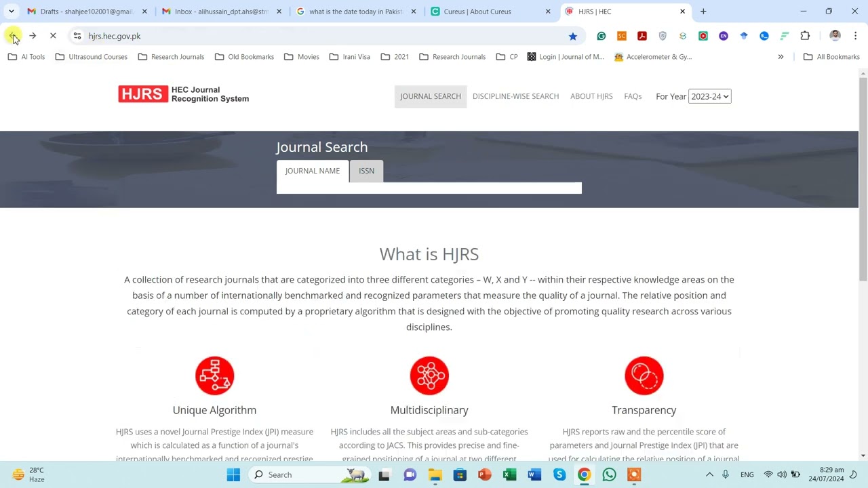Go forward in browser history
Viewport: 868px width, 488px height.
pos(33,36)
